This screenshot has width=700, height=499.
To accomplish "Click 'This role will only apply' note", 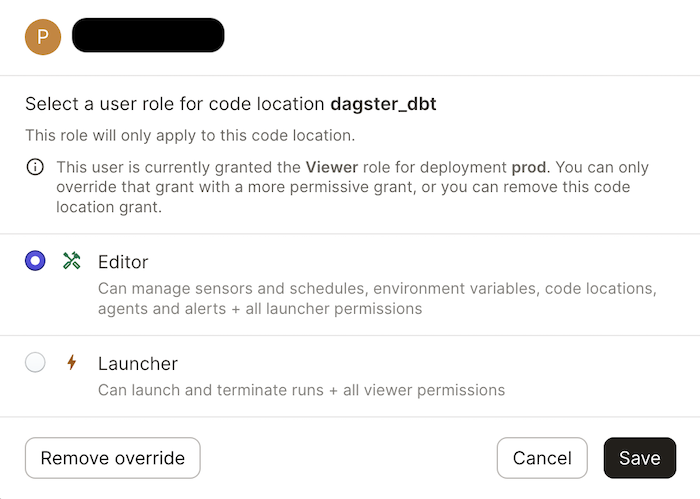I will pos(190,135).
